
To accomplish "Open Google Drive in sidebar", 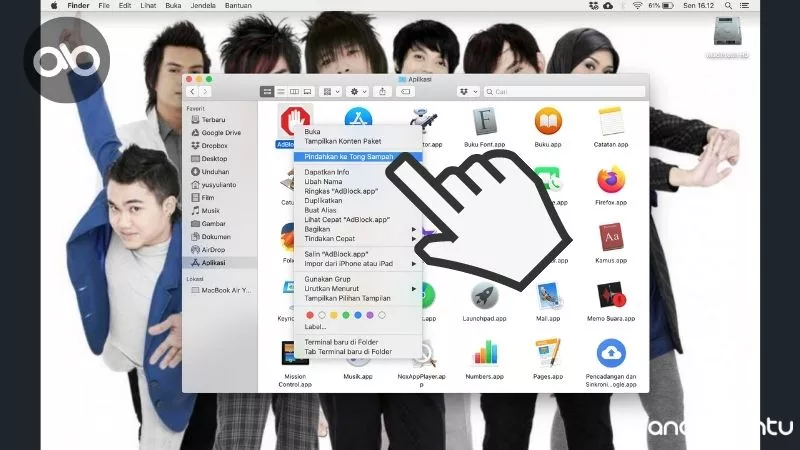I will pos(220,133).
